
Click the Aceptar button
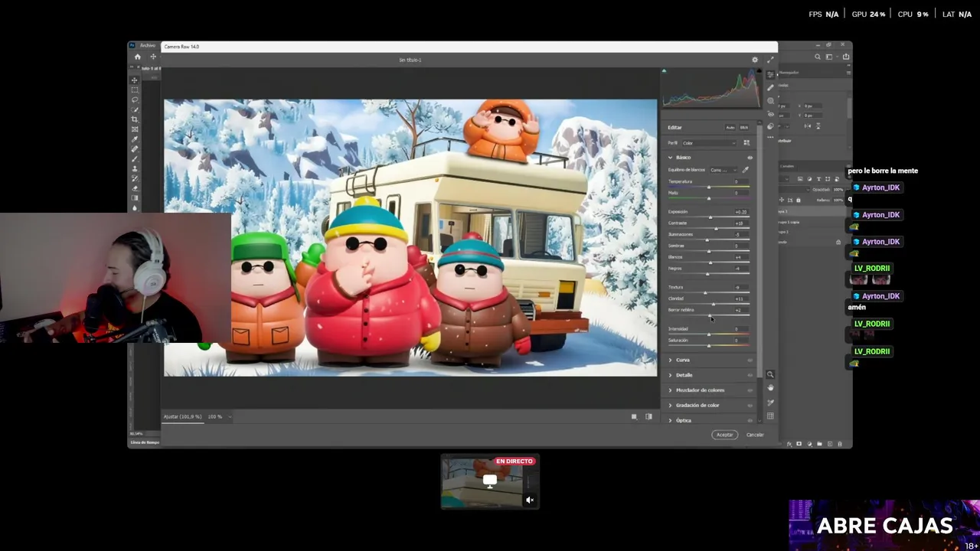724,435
